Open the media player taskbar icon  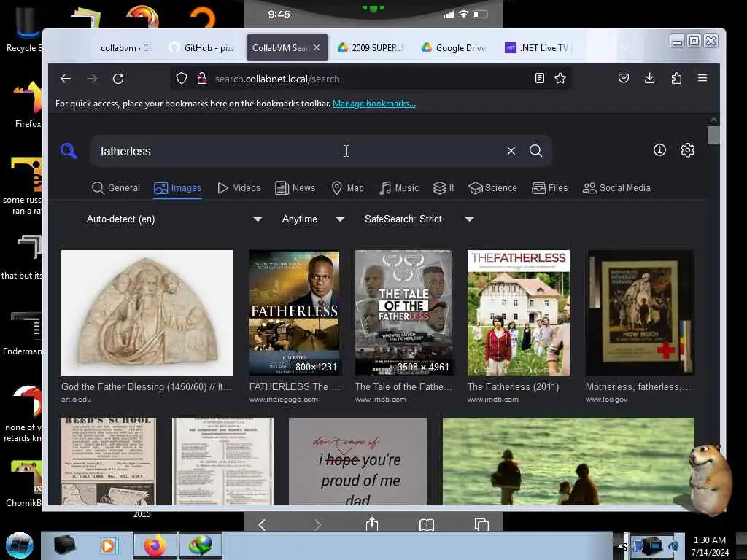coord(108,545)
